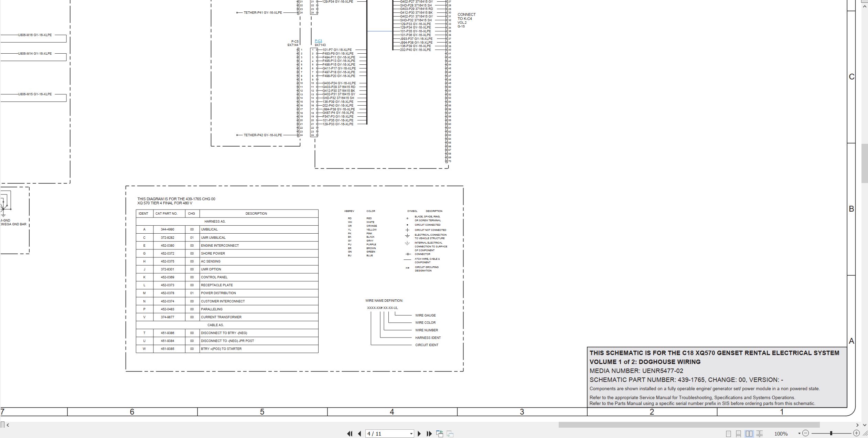
Task: Click 'U806-M16 GY-16-XLPE' wire label
Action: point(35,35)
